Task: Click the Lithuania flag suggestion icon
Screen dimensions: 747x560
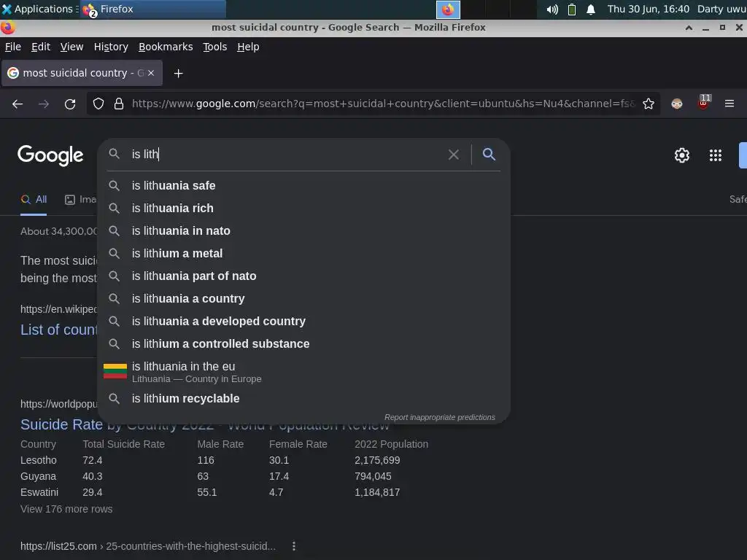Action: click(115, 371)
